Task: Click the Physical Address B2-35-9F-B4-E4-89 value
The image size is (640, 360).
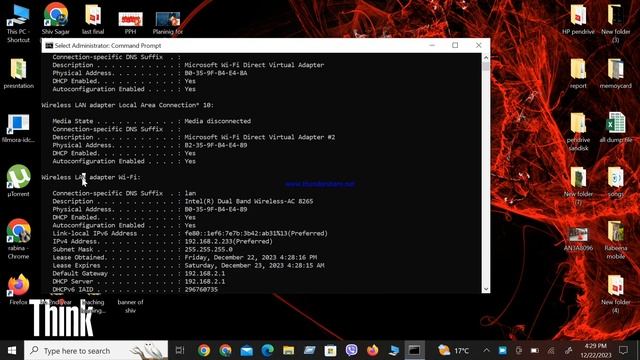Action: tap(216, 145)
